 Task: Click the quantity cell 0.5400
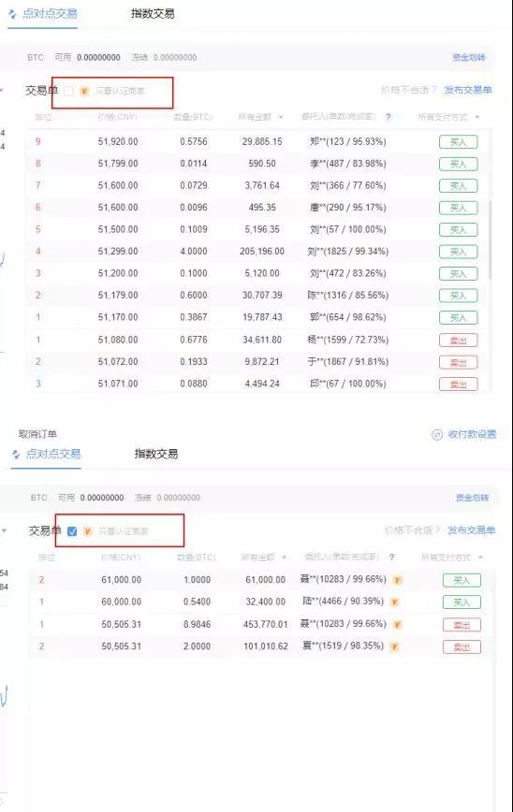coord(197,602)
